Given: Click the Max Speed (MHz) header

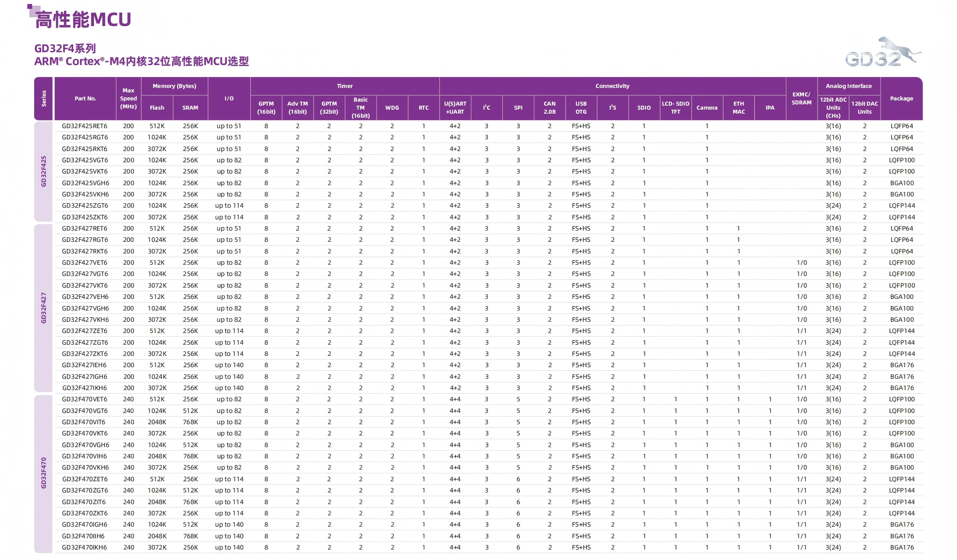Looking at the screenshot, I should pyautogui.click(x=129, y=98).
